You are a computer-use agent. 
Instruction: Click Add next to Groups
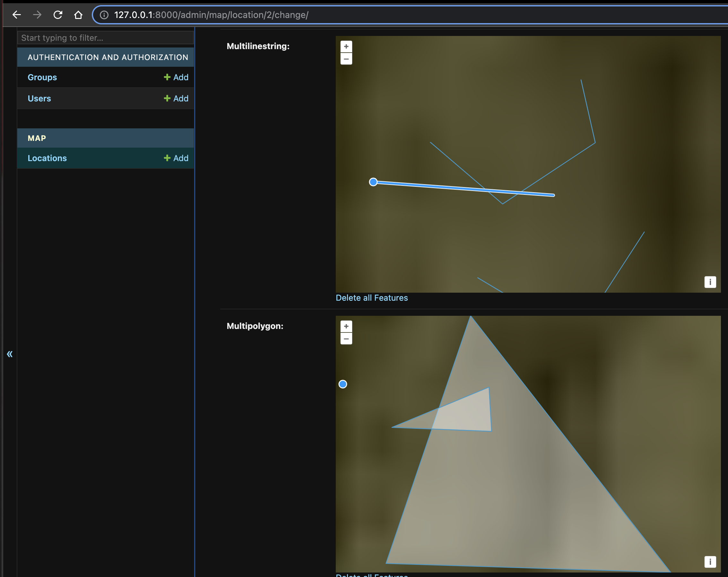coord(176,77)
